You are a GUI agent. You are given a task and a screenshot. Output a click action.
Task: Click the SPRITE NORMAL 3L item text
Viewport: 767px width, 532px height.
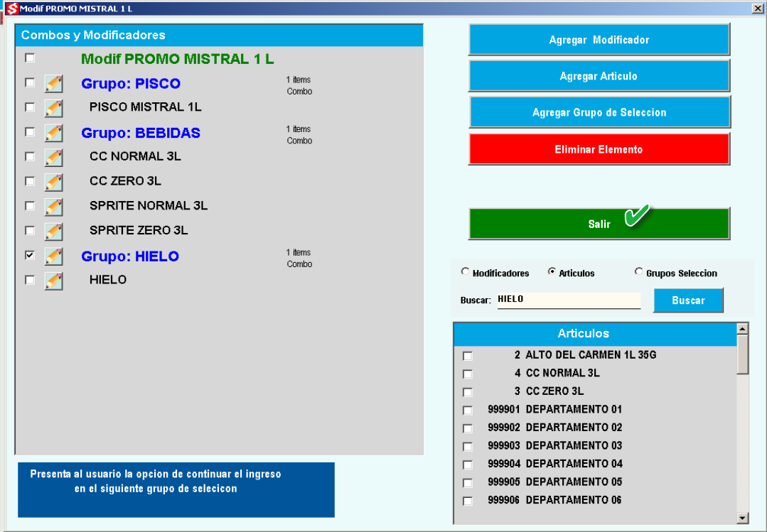click(x=149, y=205)
